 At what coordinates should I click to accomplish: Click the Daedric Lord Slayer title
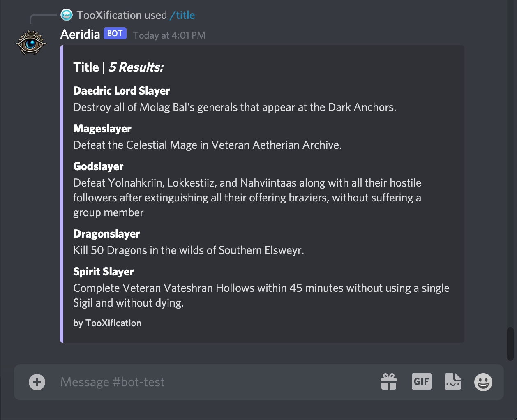click(122, 91)
